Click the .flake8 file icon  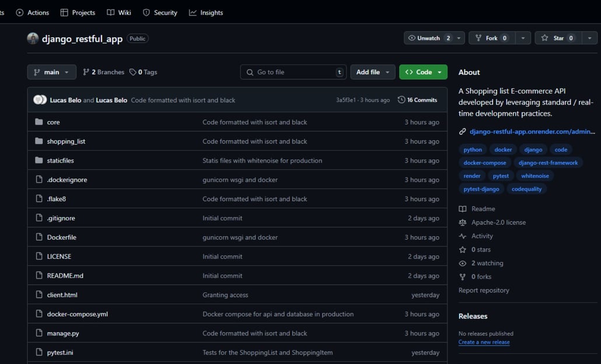tap(39, 198)
